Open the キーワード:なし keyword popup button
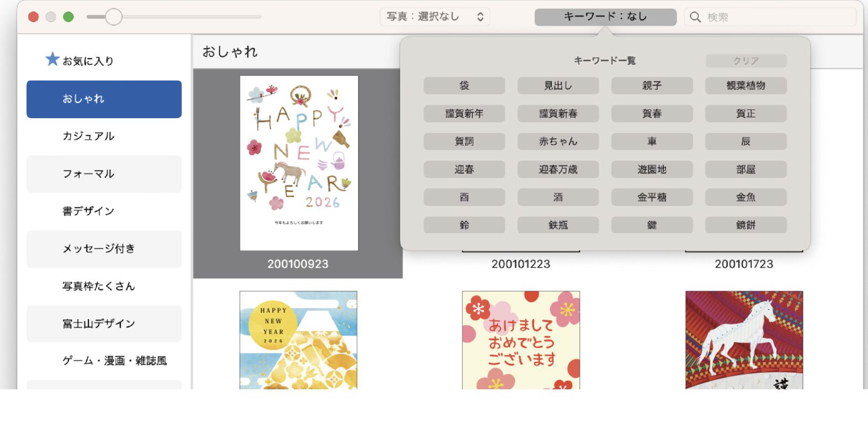868x423 pixels. coord(605,17)
